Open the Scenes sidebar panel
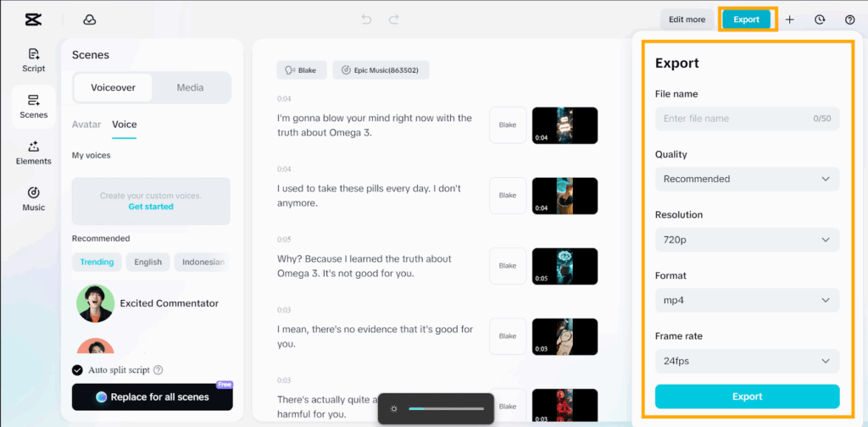 click(34, 107)
